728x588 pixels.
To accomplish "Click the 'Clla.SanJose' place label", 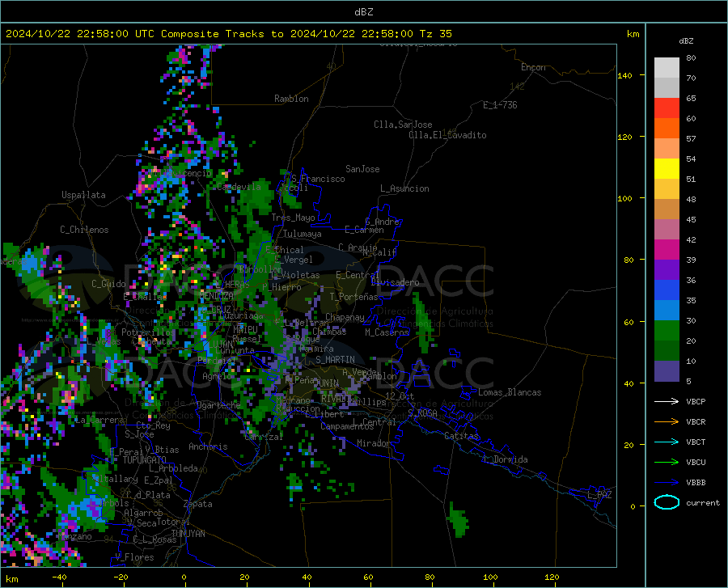I will [403, 125].
